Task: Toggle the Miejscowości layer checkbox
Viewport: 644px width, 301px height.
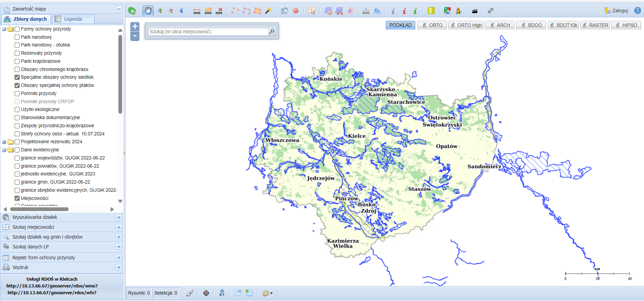Action: coord(17,198)
